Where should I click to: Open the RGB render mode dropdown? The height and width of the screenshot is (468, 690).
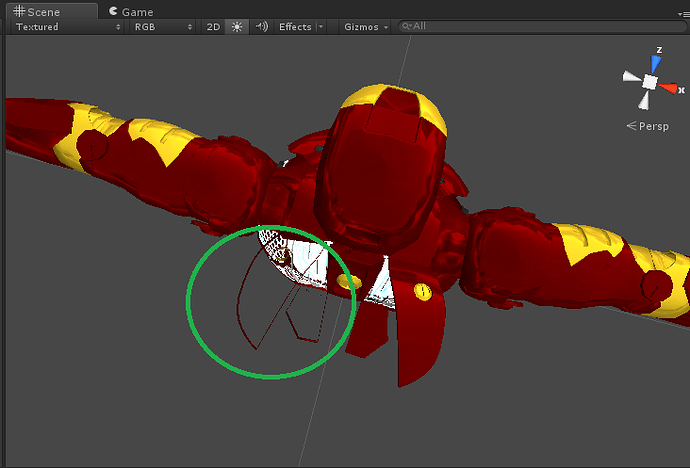(163, 27)
